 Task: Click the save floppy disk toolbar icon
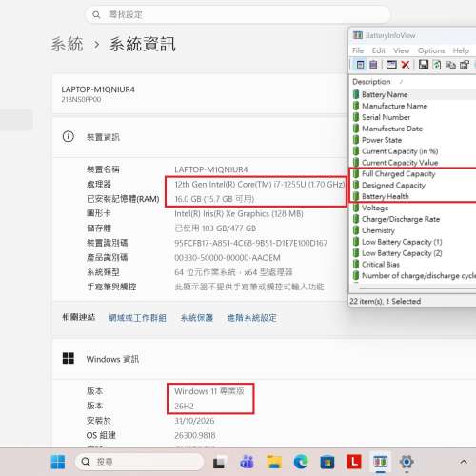point(424,65)
